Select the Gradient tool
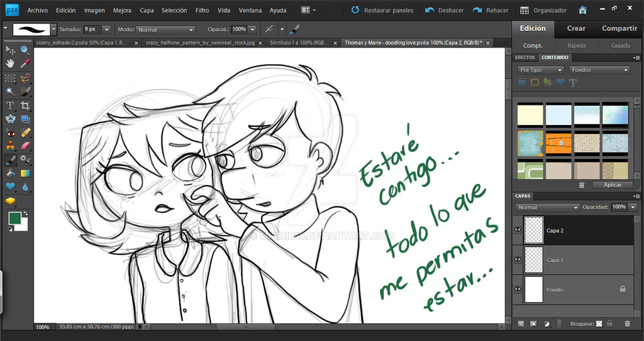644x341 pixels. click(25, 173)
